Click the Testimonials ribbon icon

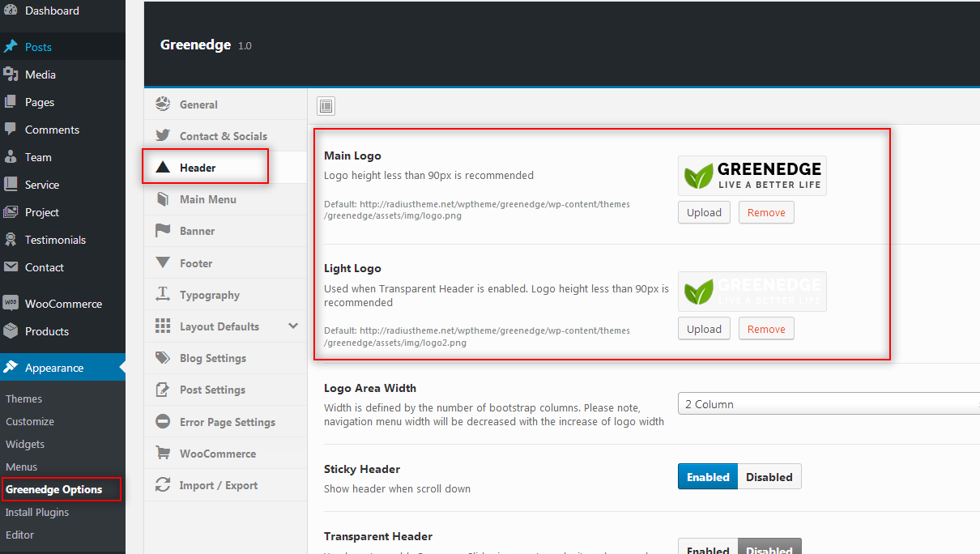click(11, 240)
